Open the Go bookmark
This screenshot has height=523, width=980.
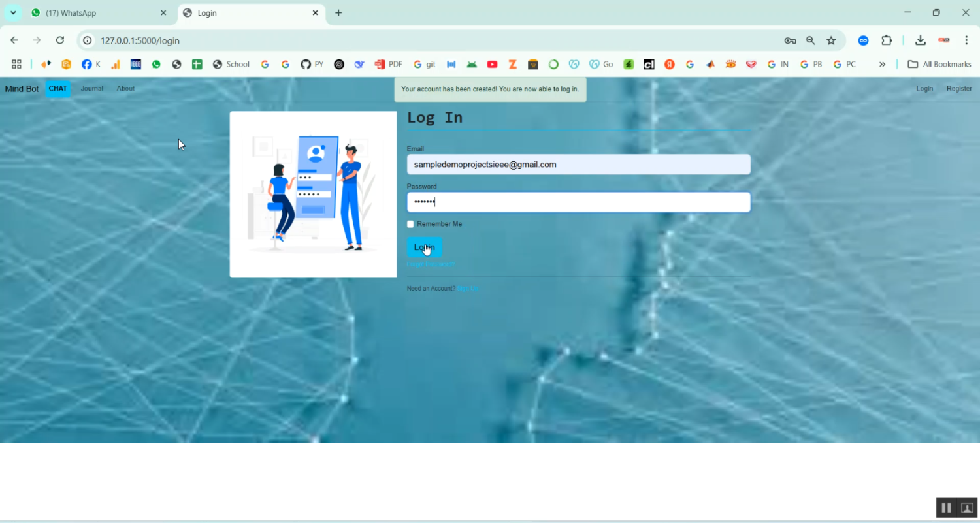click(x=601, y=64)
